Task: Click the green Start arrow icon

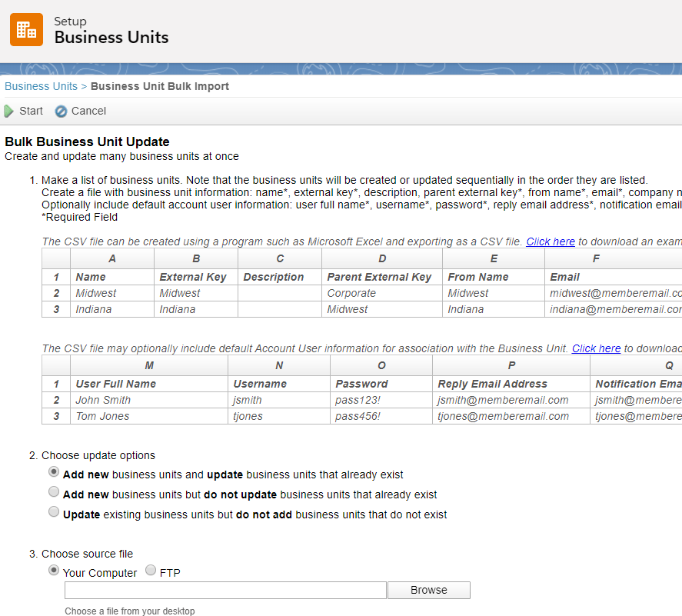Action: pos(9,111)
